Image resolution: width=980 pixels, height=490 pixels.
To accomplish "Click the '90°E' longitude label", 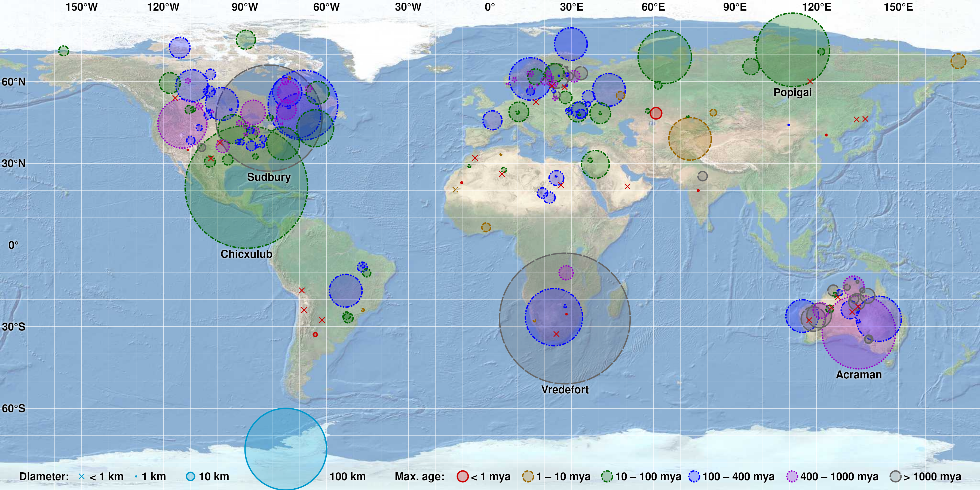I will coord(735,7).
